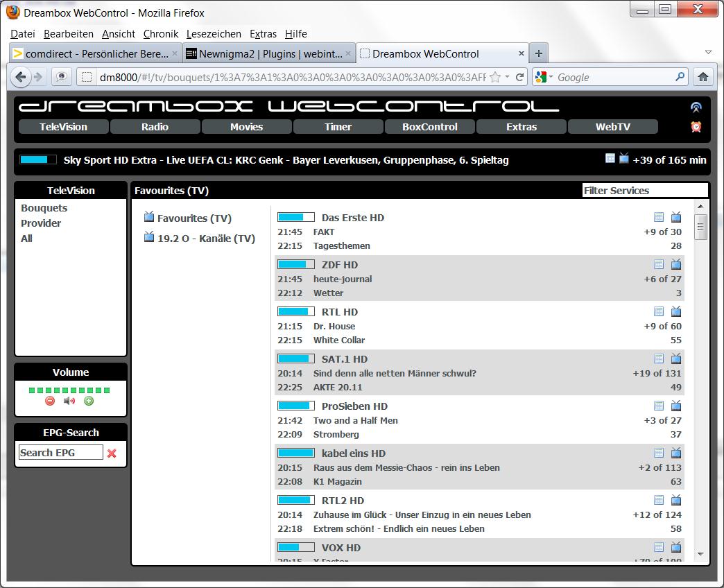Open EPG icon for current Sky Sport service

(610, 158)
